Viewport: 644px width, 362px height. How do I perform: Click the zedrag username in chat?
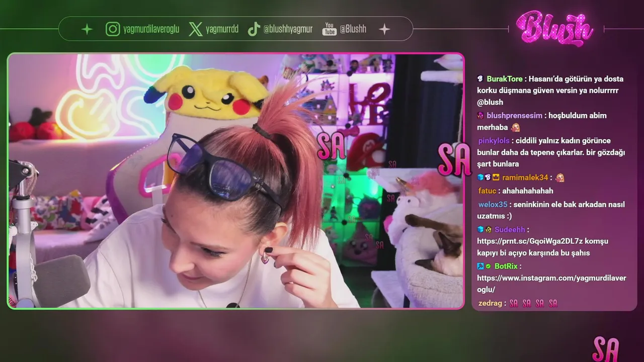(x=490, y=303)
